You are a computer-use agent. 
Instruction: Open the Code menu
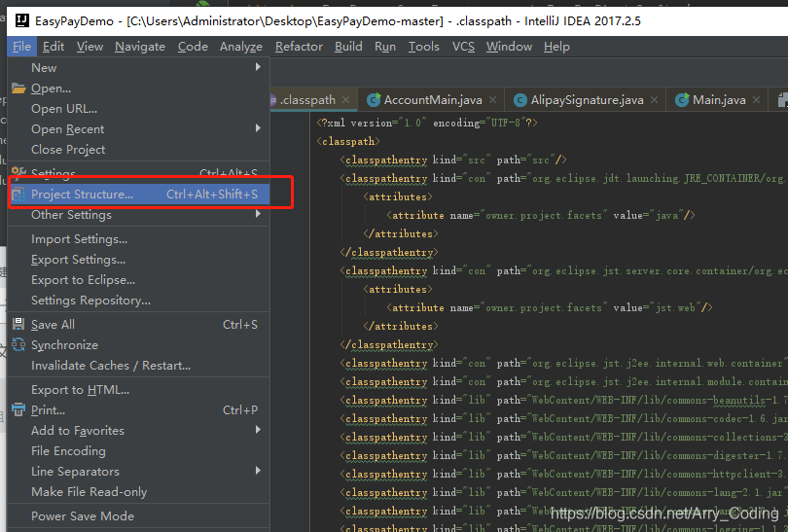[193, 47]
